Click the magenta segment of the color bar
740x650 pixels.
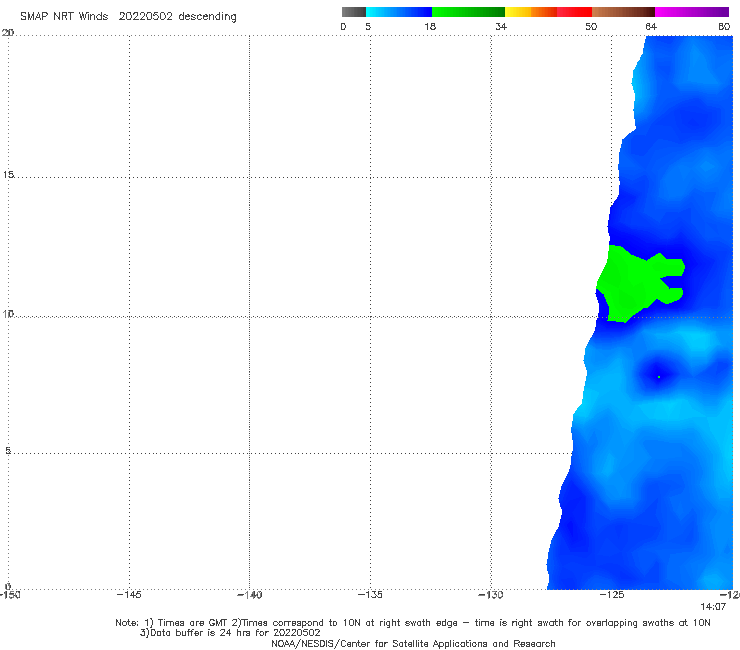coord(692,12)
